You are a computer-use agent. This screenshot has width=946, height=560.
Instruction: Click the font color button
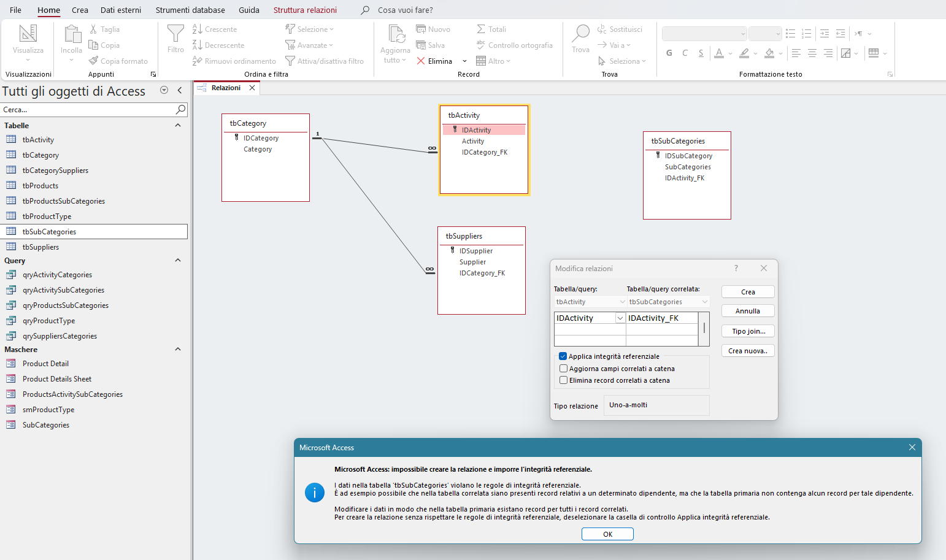click(x=719, y=53)
